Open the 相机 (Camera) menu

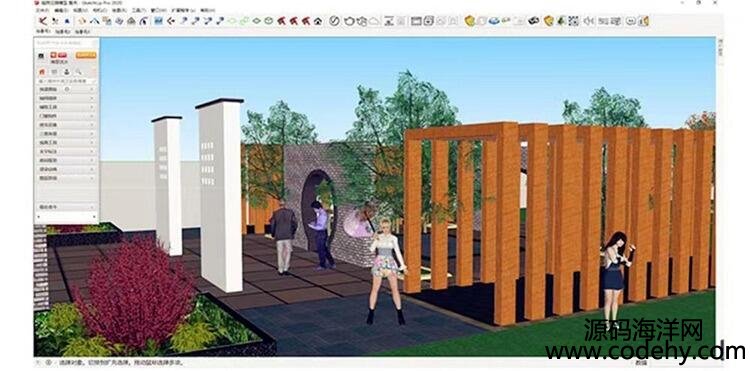click(x=99, y=10)
